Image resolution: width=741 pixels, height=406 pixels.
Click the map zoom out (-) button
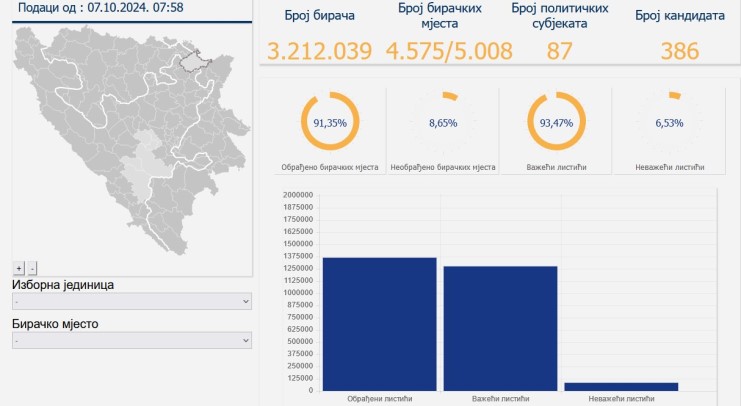click(32, 268)
